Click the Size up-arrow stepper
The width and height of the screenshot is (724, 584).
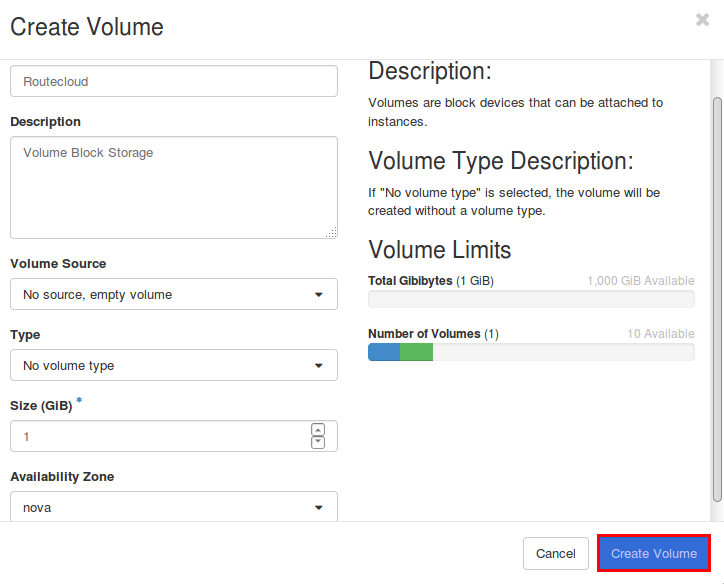click(x=318, y=430)
